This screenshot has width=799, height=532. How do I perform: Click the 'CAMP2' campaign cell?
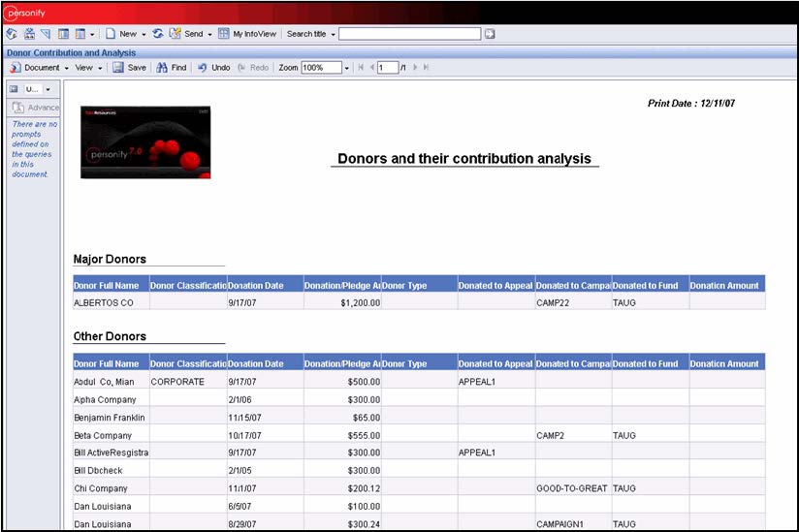(573, 435)
